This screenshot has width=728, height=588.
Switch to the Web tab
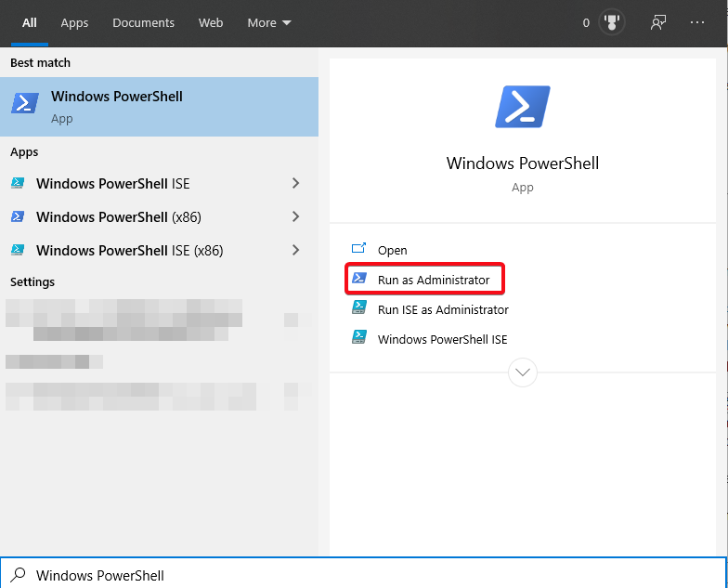(211, 23)
